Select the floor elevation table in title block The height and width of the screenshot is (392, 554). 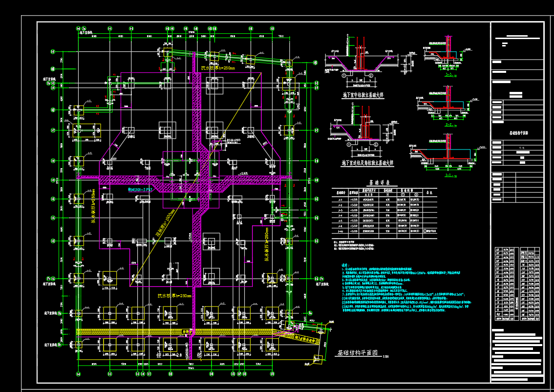coord(518,284)
